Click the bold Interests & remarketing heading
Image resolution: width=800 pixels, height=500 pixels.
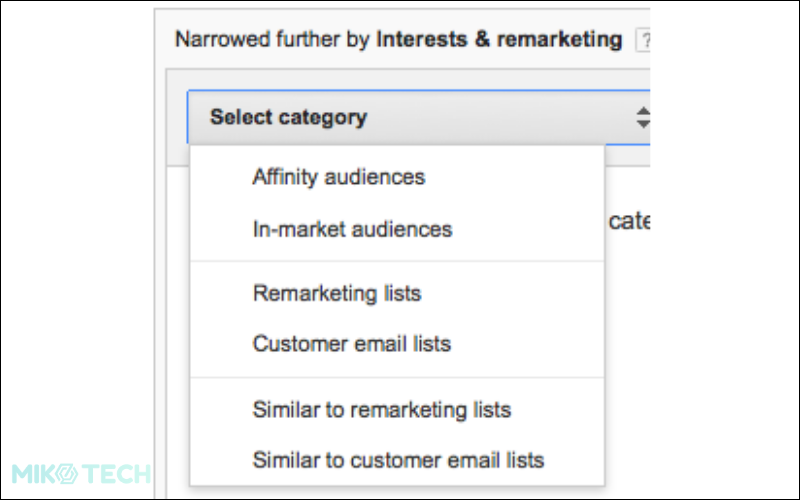pyautogui.click(x=499, y=39)
